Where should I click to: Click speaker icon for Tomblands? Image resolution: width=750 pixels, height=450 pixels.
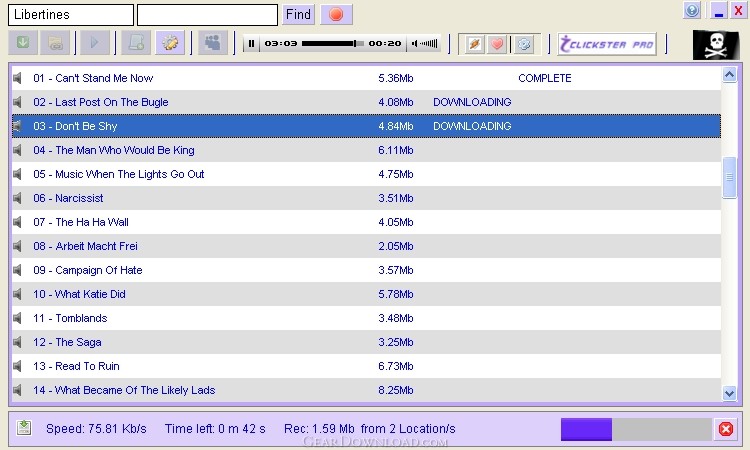[18, 318]
